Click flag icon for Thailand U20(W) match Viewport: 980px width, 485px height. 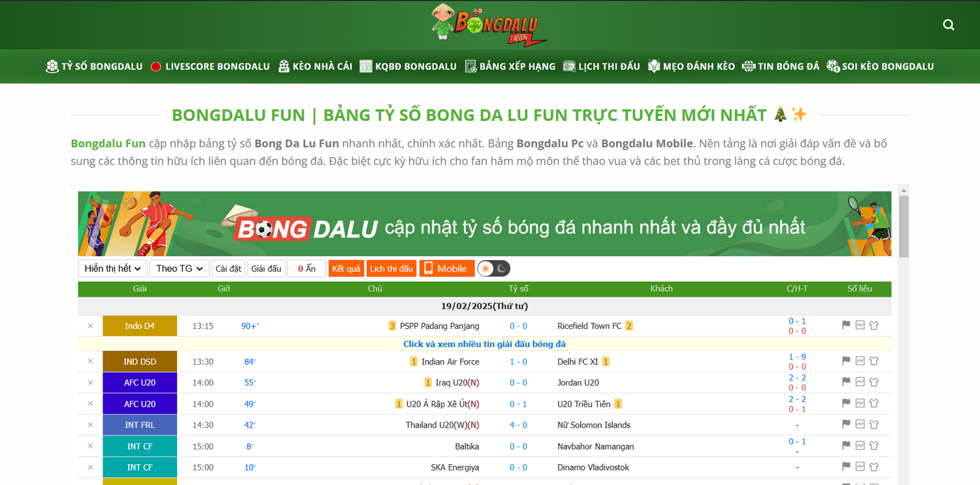point(846,424)
